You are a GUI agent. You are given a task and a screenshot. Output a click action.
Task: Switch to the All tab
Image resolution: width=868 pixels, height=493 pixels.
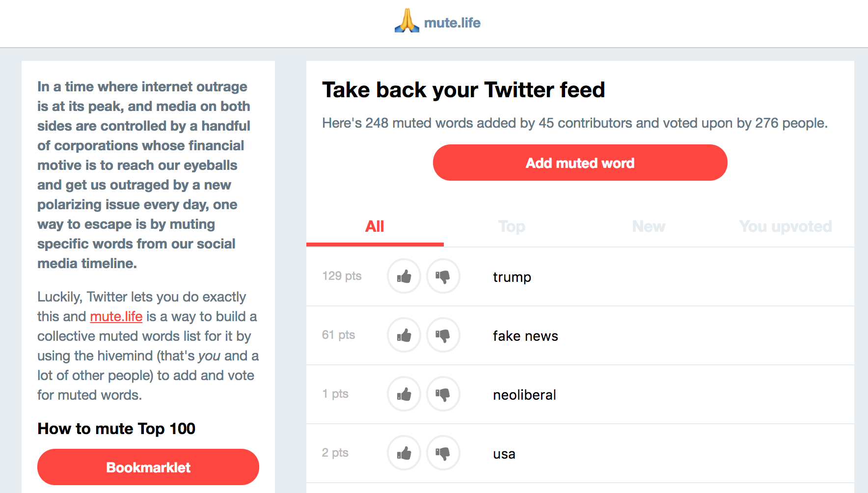coord(375,226)
